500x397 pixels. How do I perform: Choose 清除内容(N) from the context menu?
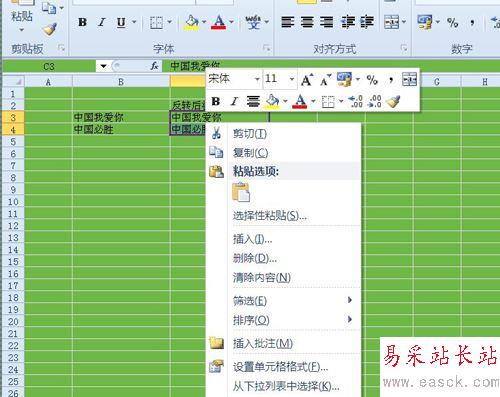pyautogui.click(x=283, y=277)
